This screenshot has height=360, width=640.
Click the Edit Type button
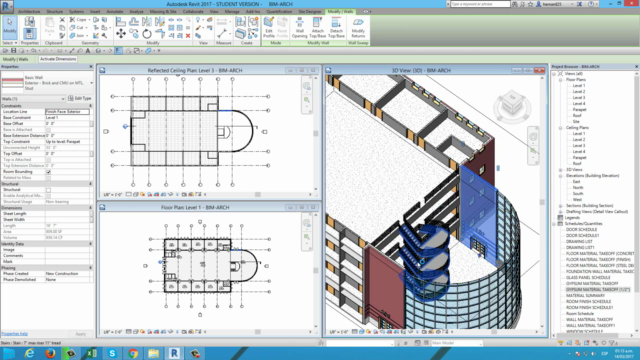coord(80,98)
